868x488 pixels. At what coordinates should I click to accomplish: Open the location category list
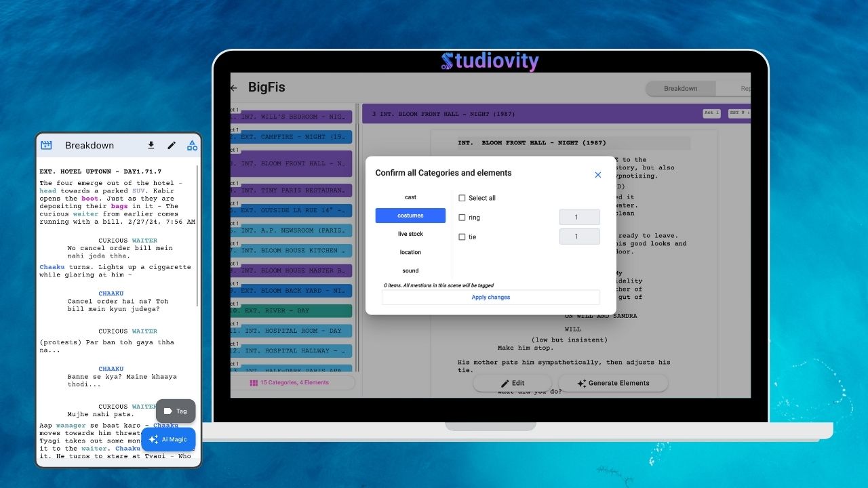pyautogui.click(x=410, y=252)
